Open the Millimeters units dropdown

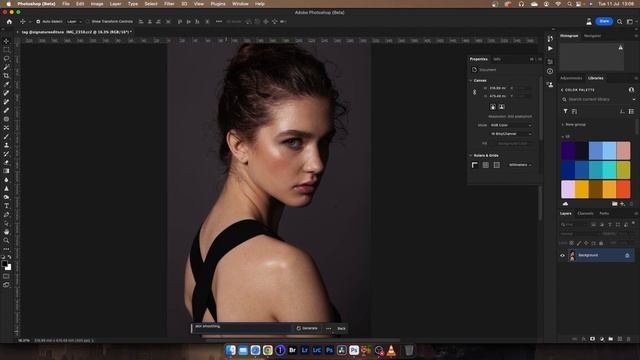520,165
